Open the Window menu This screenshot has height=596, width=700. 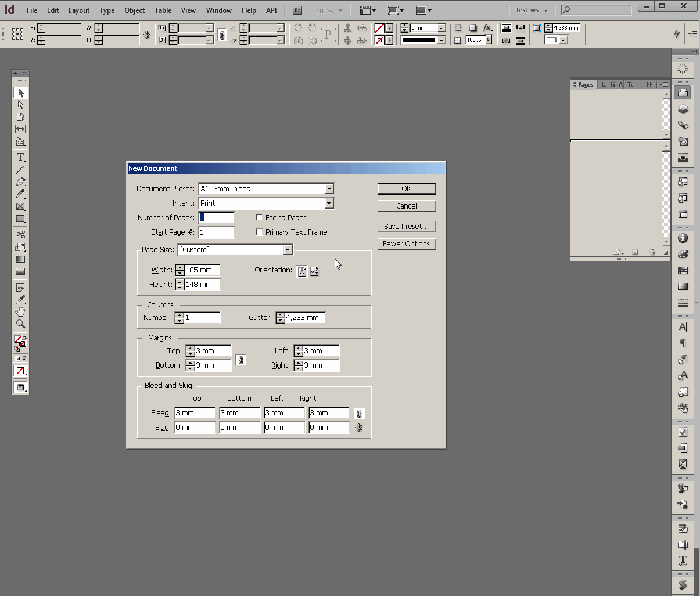tap(218, 10)
